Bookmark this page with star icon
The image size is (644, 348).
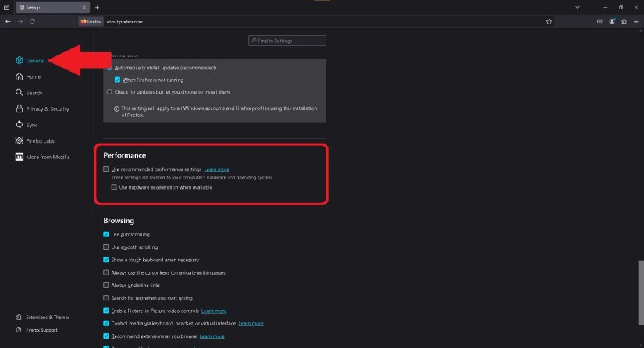pos(549,21)
